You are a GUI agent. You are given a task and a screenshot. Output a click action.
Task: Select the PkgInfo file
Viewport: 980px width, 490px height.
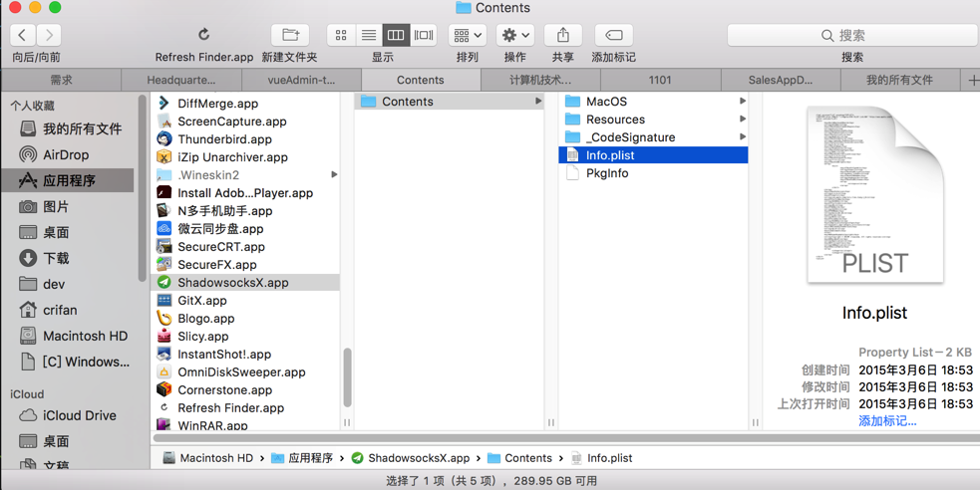click(653, 173)
